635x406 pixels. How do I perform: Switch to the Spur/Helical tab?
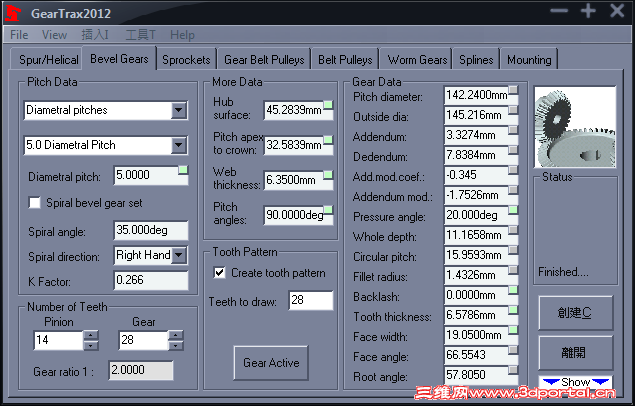(48, 60)
